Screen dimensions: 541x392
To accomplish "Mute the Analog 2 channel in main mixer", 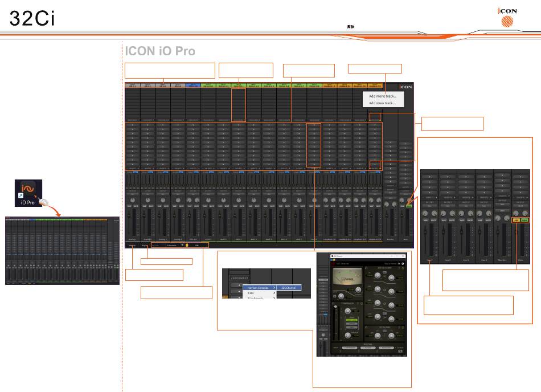I will point(151,206).
